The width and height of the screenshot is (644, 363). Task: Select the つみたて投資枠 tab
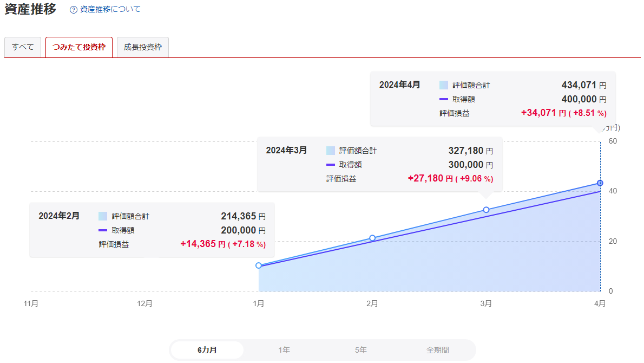[x=79, y=47]
